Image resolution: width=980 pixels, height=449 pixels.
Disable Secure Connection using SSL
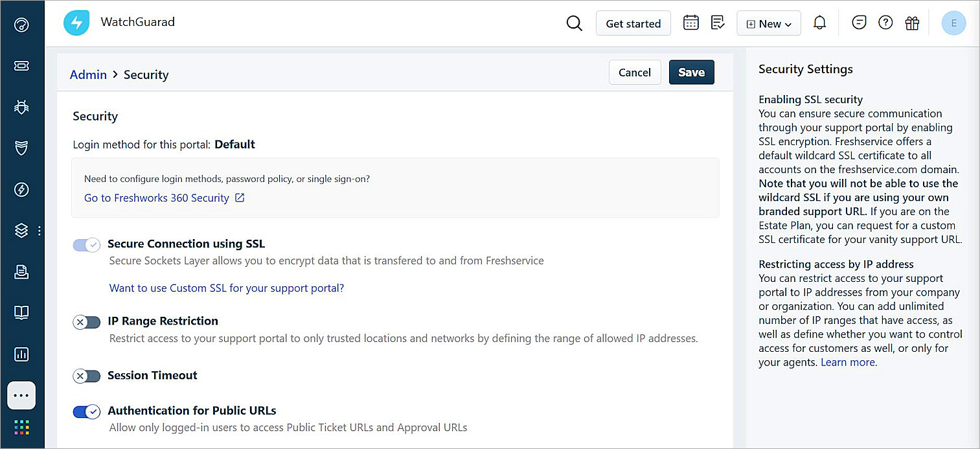[x=86, y=245]
